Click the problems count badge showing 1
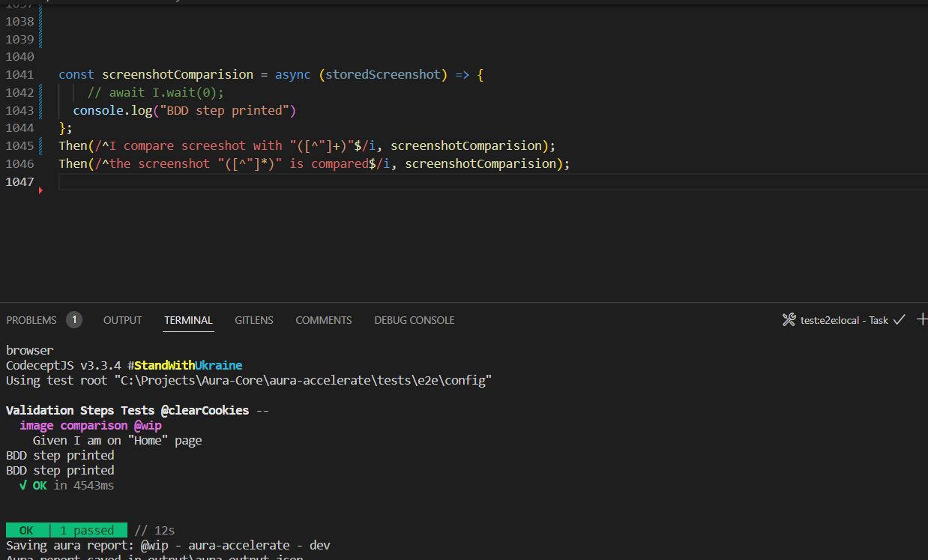 74,320
